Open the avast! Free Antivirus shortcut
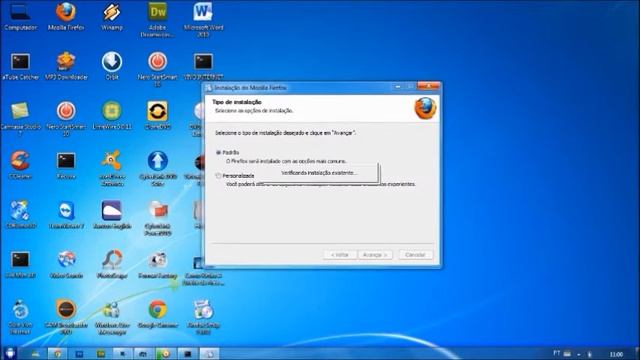This screenshot has width=640, height=360. click(x=111, y=168)
